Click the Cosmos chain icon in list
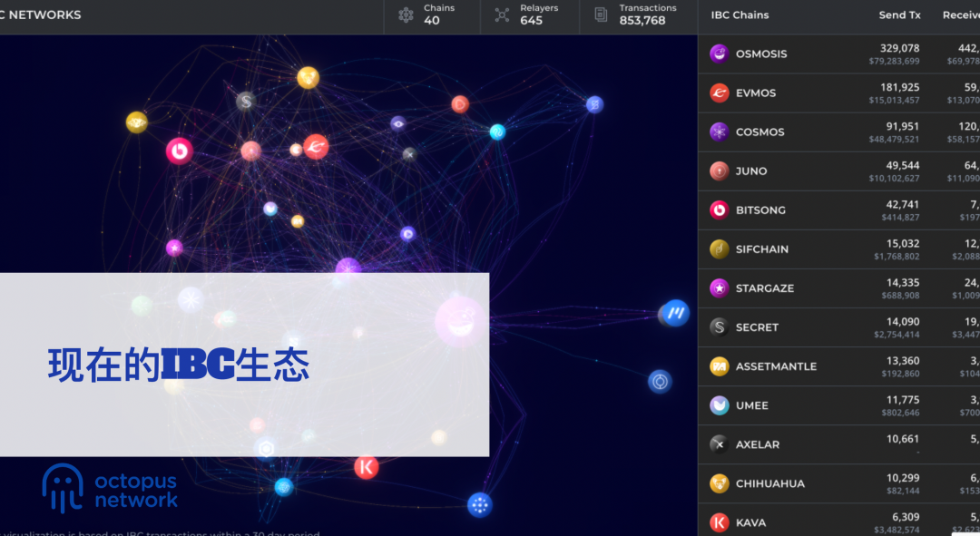This screenshot has width=980, height=536. tap(719, 132)
